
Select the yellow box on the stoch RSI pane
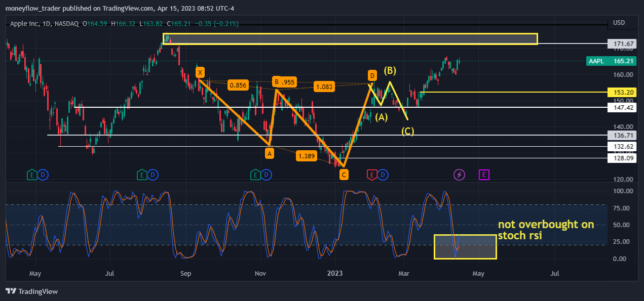(465, 247)
